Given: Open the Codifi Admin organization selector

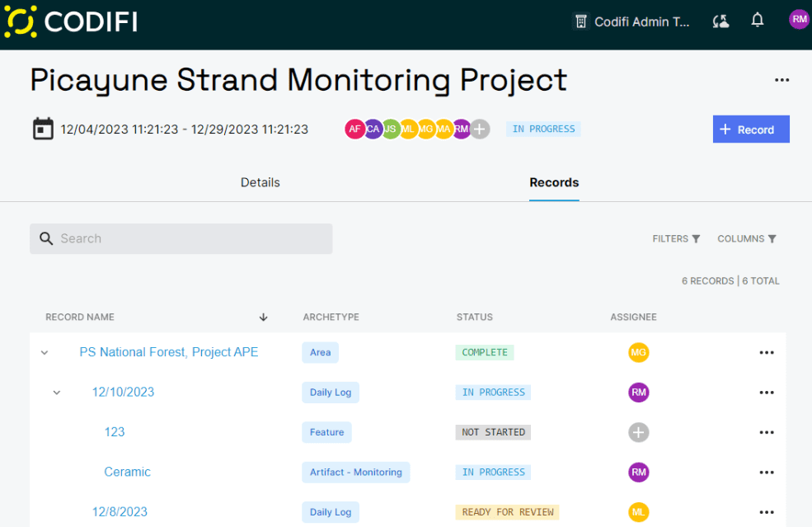Looking at the screenshot, I should 631,21.
